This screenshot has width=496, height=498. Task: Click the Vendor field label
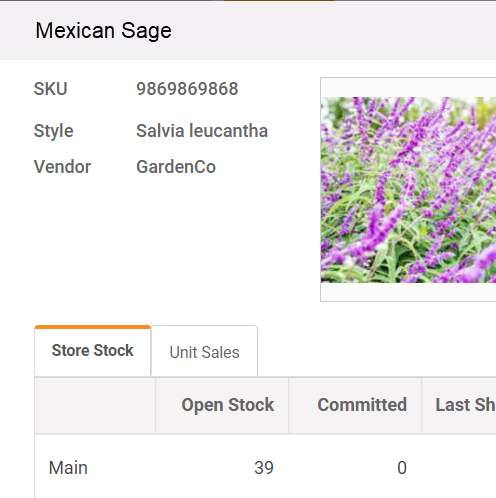pos(62,167)
